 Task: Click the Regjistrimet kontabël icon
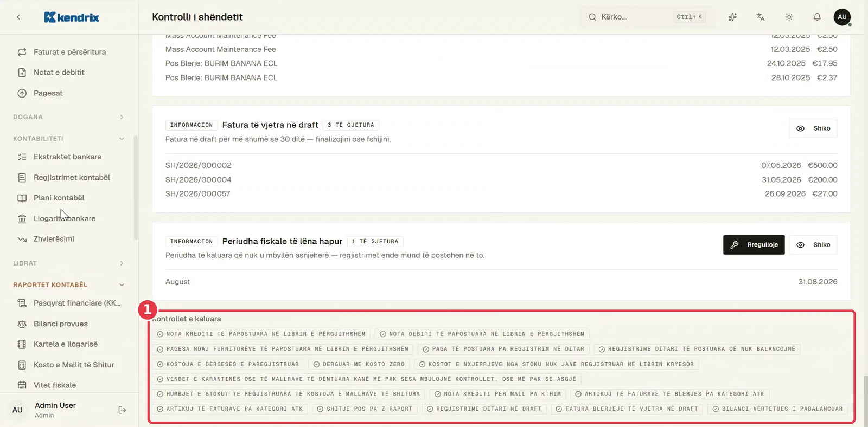coord(22,178)
